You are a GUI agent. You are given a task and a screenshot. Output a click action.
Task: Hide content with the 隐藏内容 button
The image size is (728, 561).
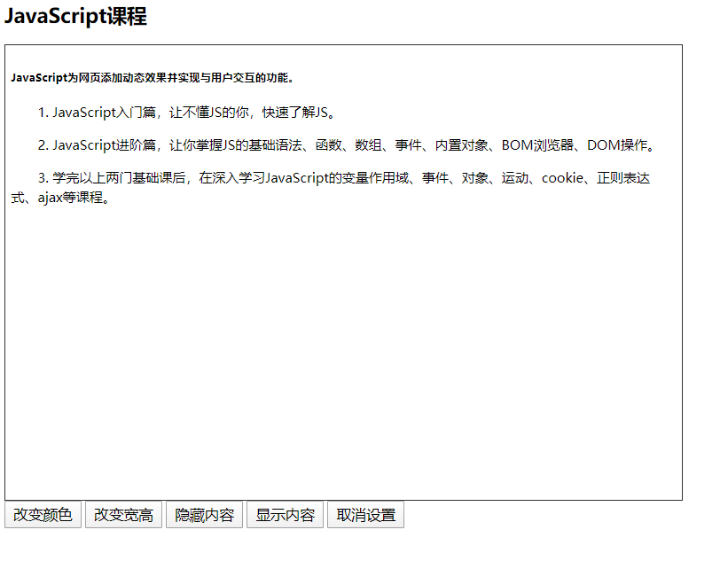[x=204, y=515]
